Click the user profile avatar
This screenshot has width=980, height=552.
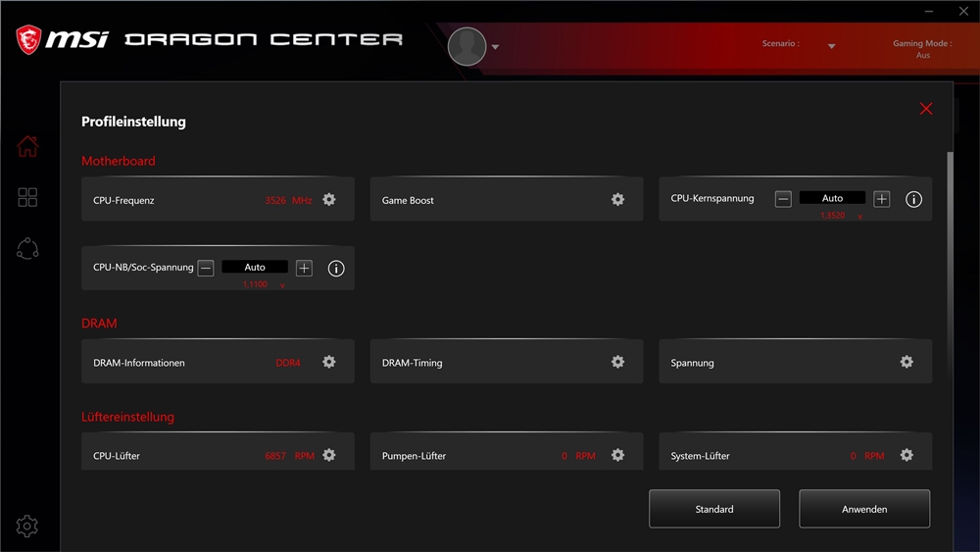click(x=466, y=46)
